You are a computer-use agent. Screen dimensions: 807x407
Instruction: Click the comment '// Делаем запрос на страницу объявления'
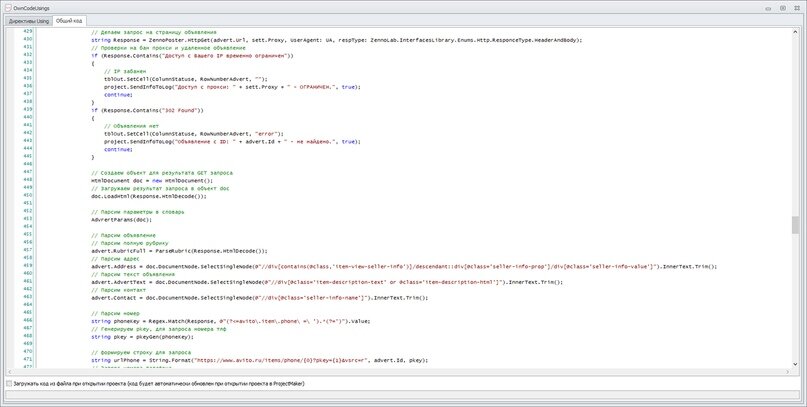pyautogui.click(x=154, y=32)
